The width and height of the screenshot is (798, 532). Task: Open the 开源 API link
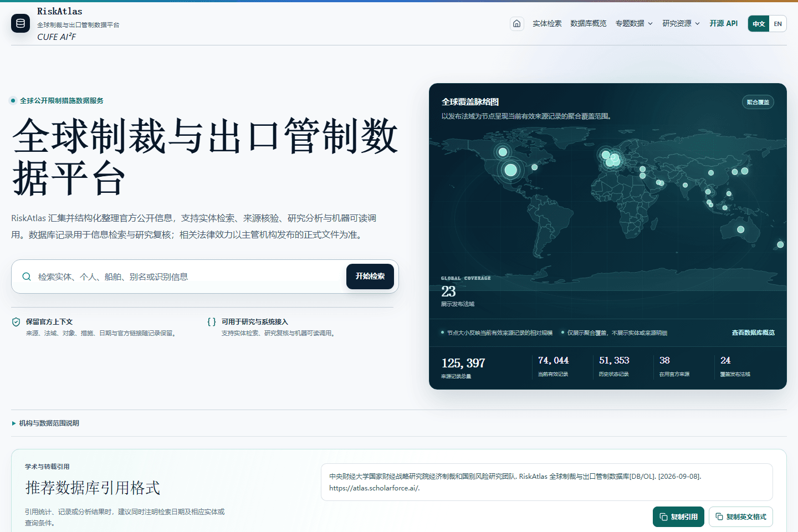point(724,23)
